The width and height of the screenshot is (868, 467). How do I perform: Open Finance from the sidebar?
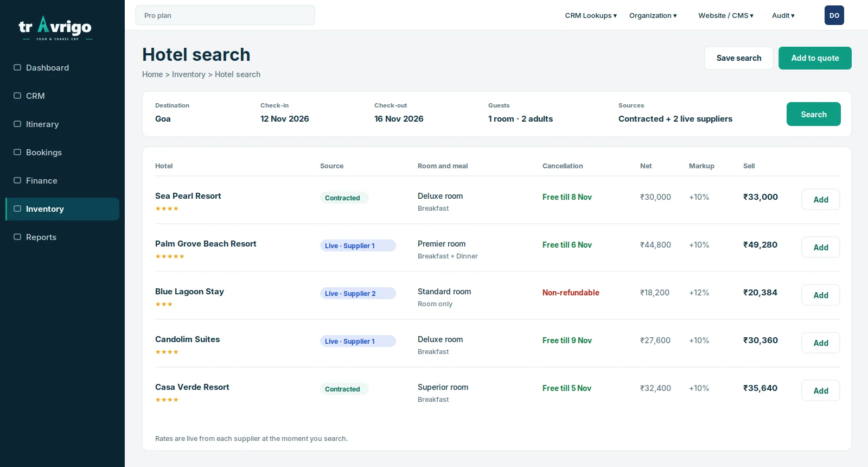(x=62, y=181)
